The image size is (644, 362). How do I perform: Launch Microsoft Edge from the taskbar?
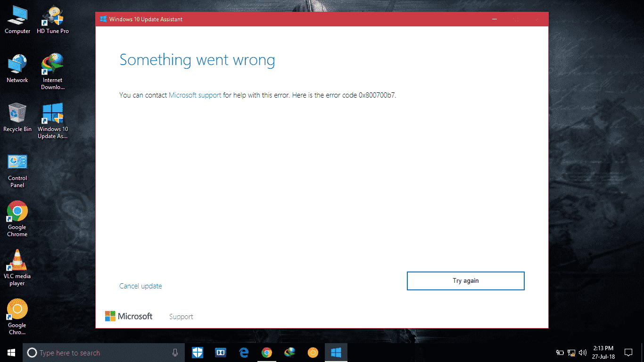pyautogui.click(x=244, y=353)
